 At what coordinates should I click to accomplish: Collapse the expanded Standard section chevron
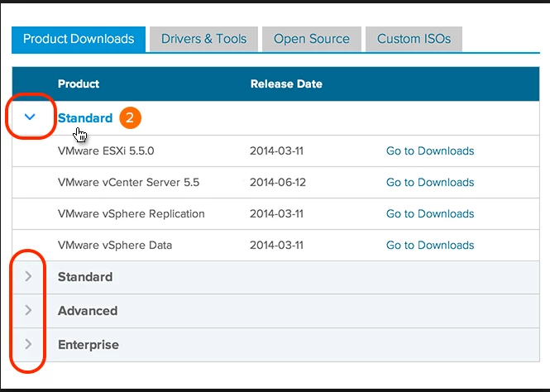[x=30, y=117]
